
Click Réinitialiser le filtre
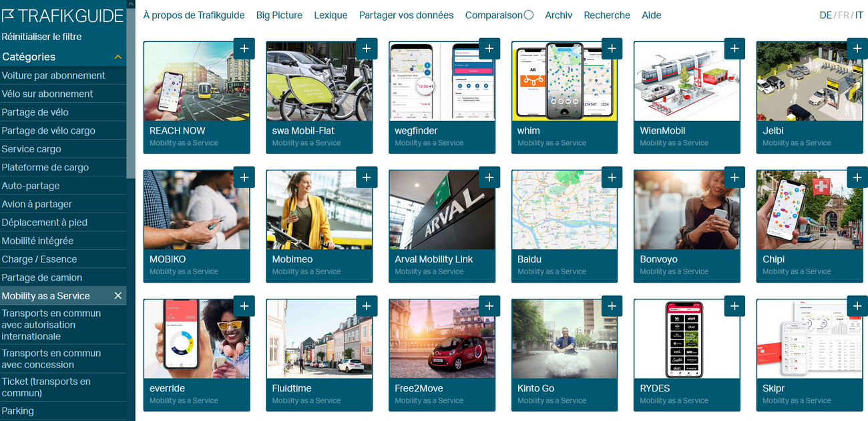pos(41,37)
